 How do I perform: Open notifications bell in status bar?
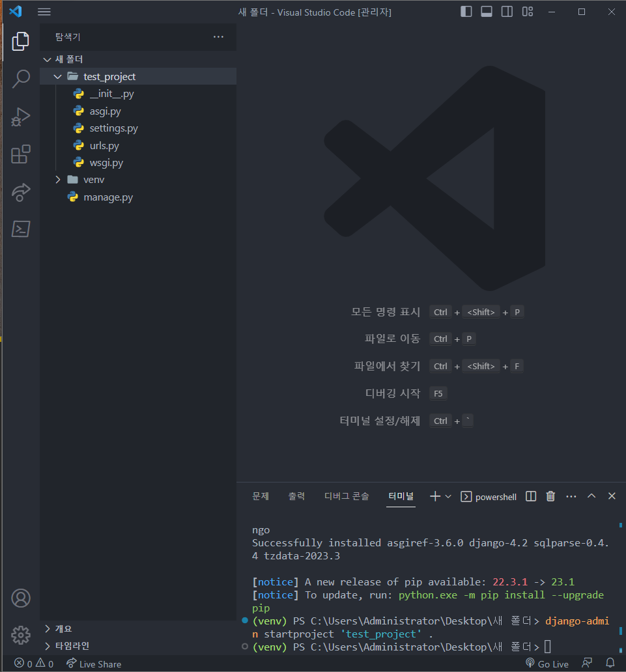(x=610, y=664)
